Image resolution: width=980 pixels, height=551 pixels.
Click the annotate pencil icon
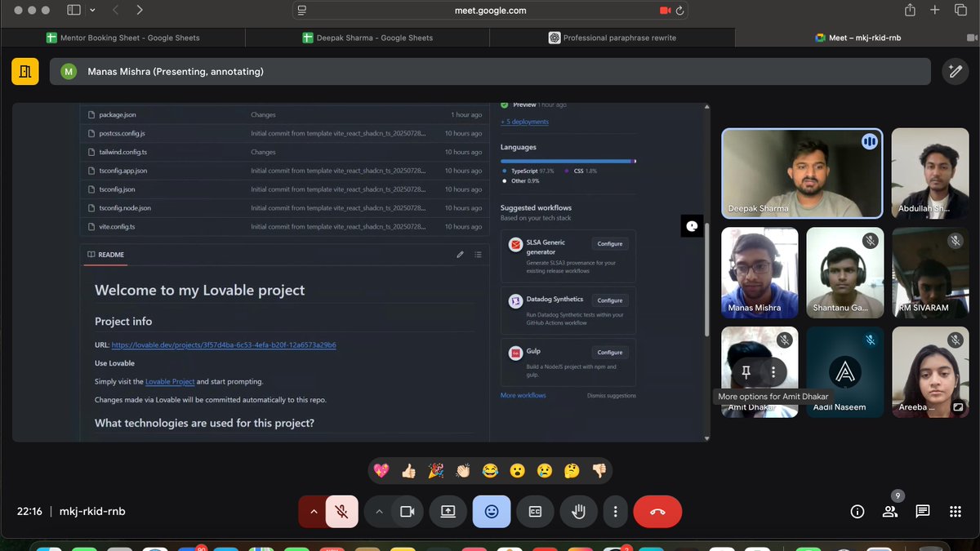pyautogui.click(x=954, y=71)
